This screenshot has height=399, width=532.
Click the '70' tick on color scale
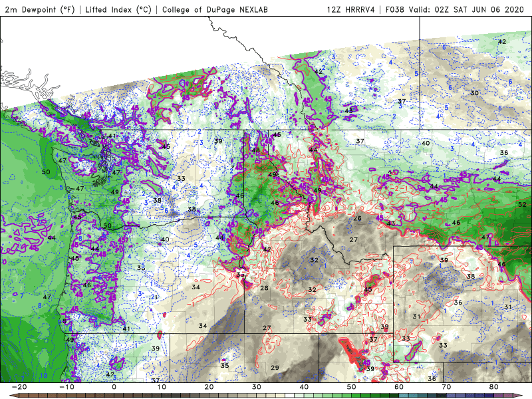[446, 387]
